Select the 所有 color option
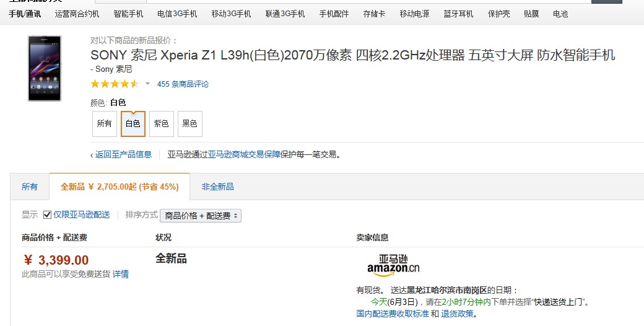 click(104, 123)
